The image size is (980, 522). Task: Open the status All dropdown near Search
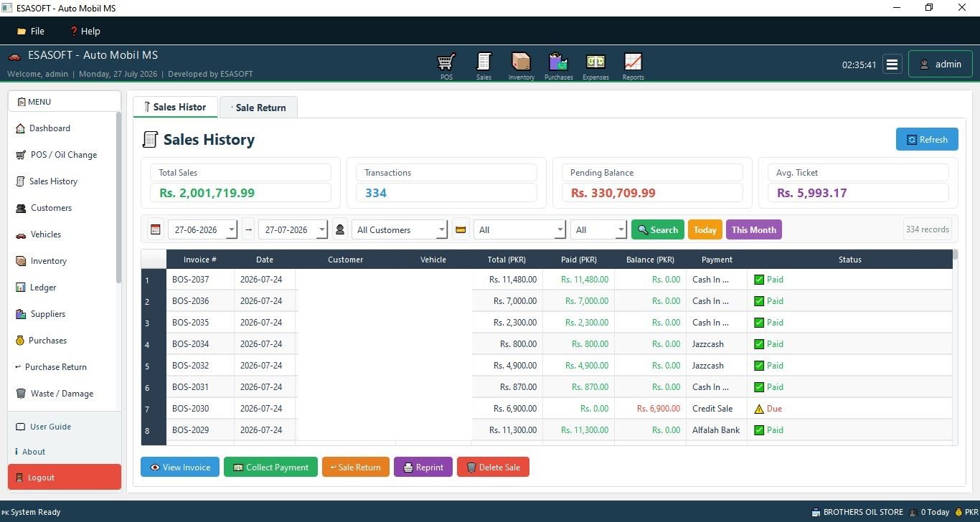598,229
